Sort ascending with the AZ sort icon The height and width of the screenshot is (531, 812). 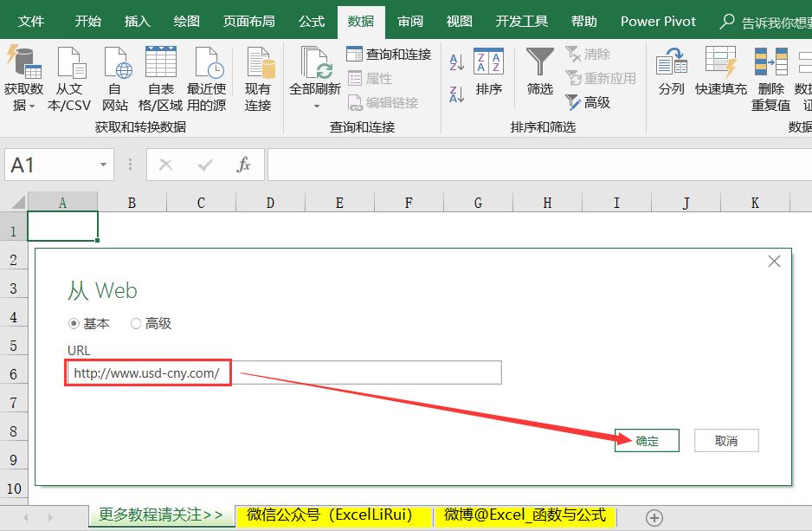[454, 61]
